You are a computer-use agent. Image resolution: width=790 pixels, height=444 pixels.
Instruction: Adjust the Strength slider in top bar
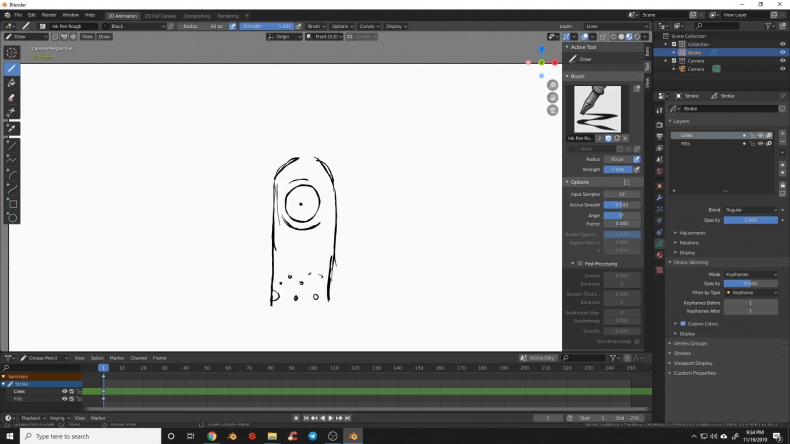(268, 26)
